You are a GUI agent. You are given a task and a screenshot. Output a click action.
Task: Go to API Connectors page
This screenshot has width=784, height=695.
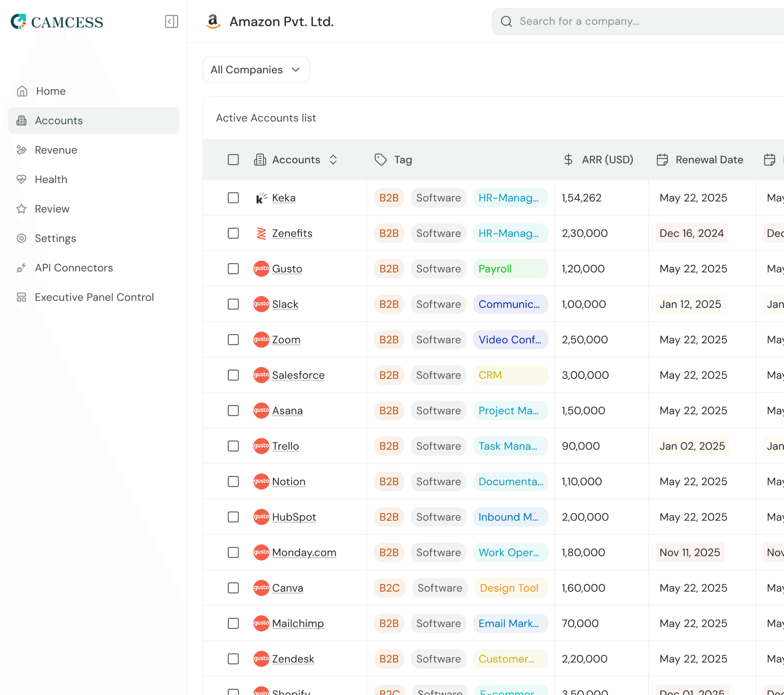click(x=74, y=268)
